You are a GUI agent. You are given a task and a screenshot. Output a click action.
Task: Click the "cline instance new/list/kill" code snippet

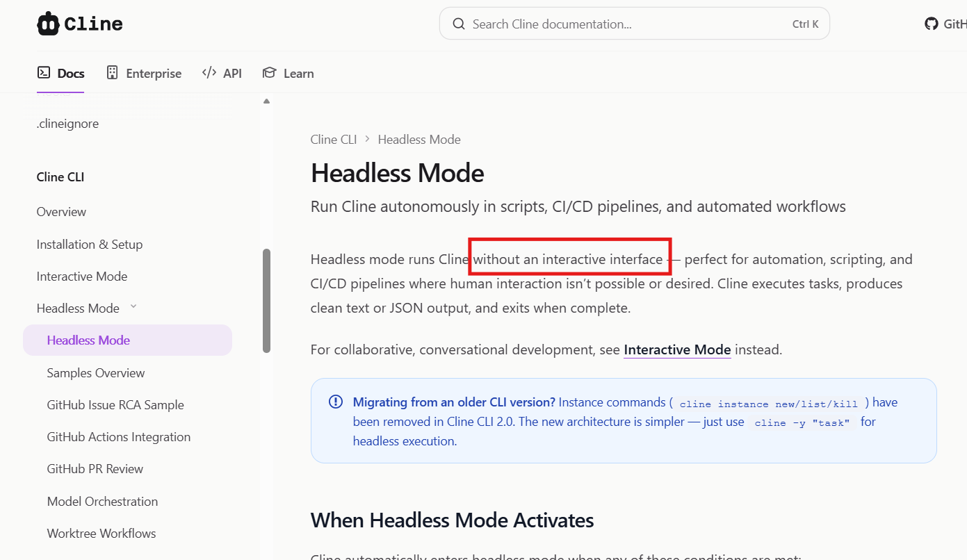coord(770,404)
